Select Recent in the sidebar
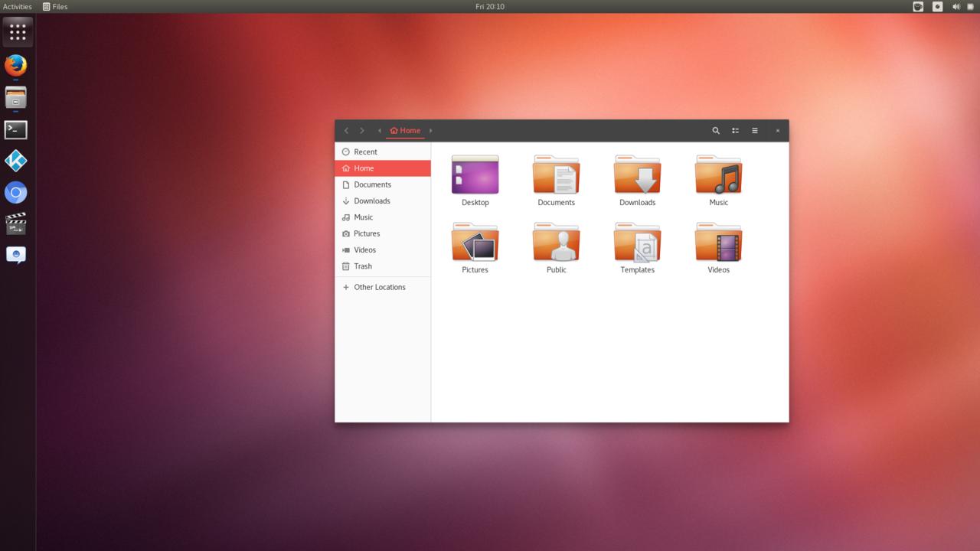Image resolution: width=980 pixels, height=551 pixels. pyautogui.click(x=383, y=152)
